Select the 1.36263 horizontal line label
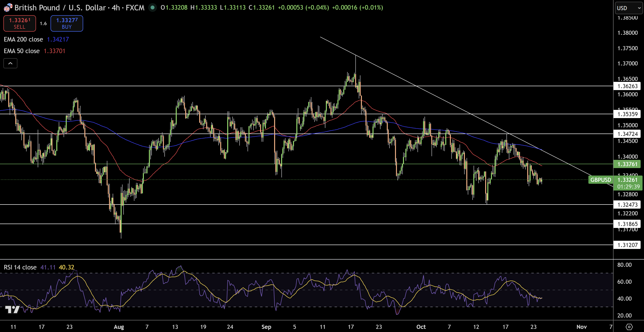Viewport: 644px width, 332px height. coord(628,86)
